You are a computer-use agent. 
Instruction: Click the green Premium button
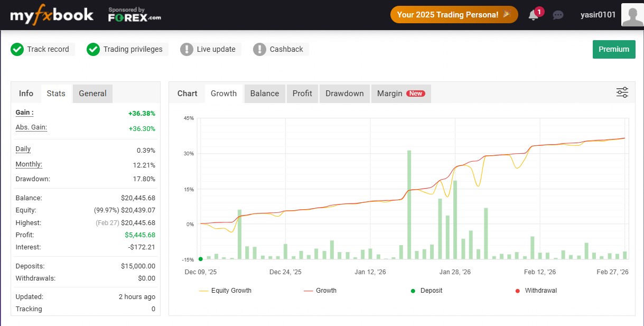(613, 49)
